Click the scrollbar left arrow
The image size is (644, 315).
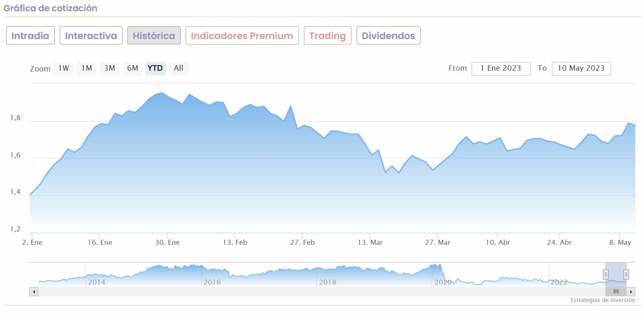(x=34, y=292)
